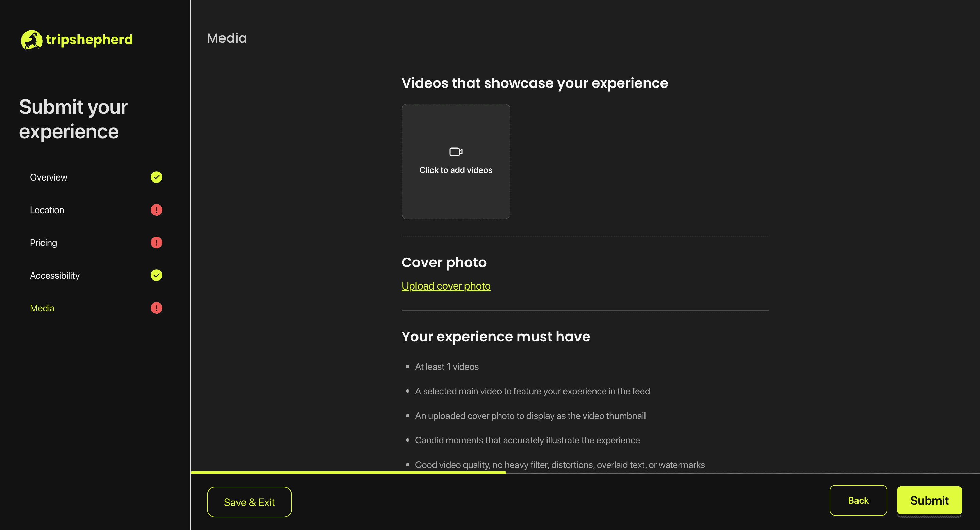This screenshot has width=980, height=530.
Task: Click the yellow progress bar
Action: pyautogui.click(x=348, y=472)
